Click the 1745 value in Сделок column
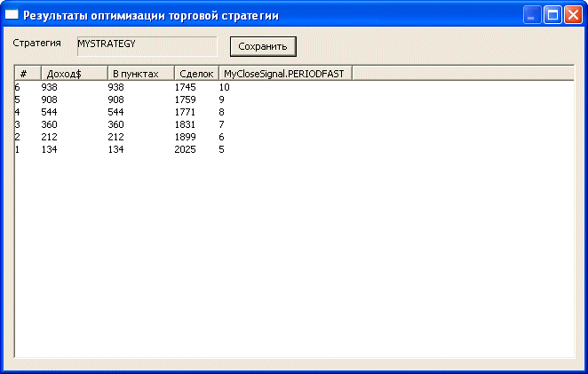The width and height of the screenshot is (588, 374). pos(186,87)
